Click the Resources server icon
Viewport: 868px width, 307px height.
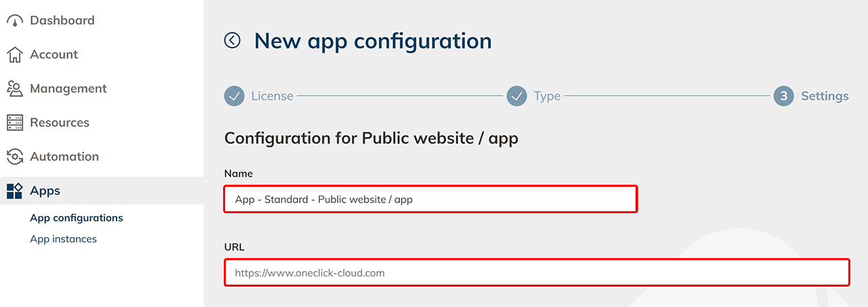pyautogui.click(x=15, y=123)
